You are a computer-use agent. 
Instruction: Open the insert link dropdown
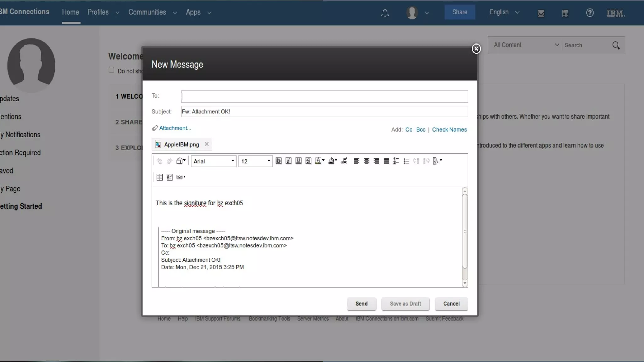181,177
